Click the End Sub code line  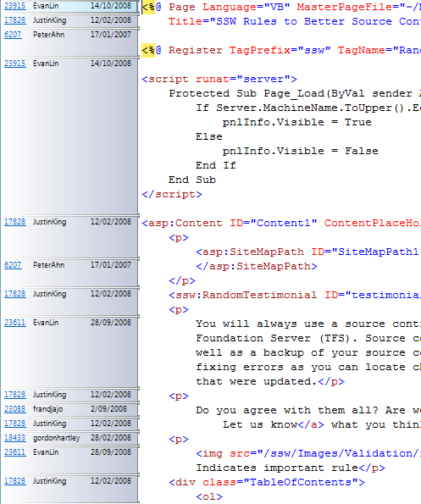(x=192, y=180)
